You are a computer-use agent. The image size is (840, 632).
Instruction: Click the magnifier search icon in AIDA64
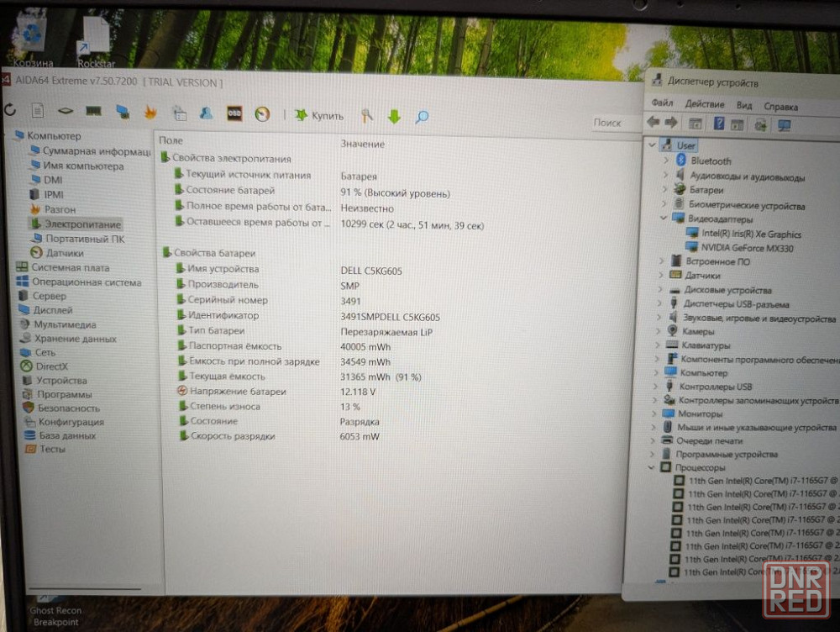pos(423,117)
